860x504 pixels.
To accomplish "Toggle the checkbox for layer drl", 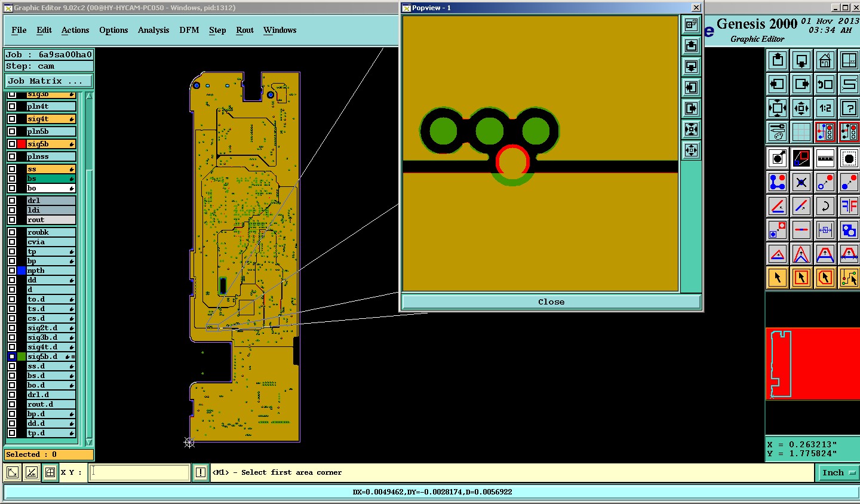I will pos(12,201).
